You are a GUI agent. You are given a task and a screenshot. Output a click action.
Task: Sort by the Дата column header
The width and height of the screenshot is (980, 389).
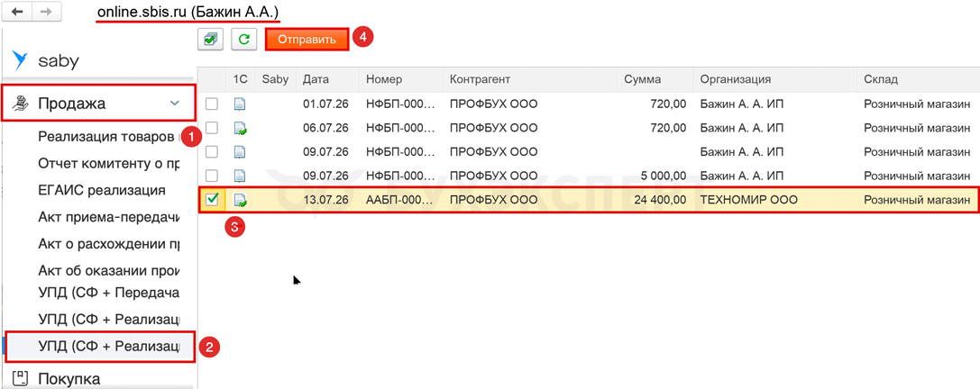(x=328, y=79)
